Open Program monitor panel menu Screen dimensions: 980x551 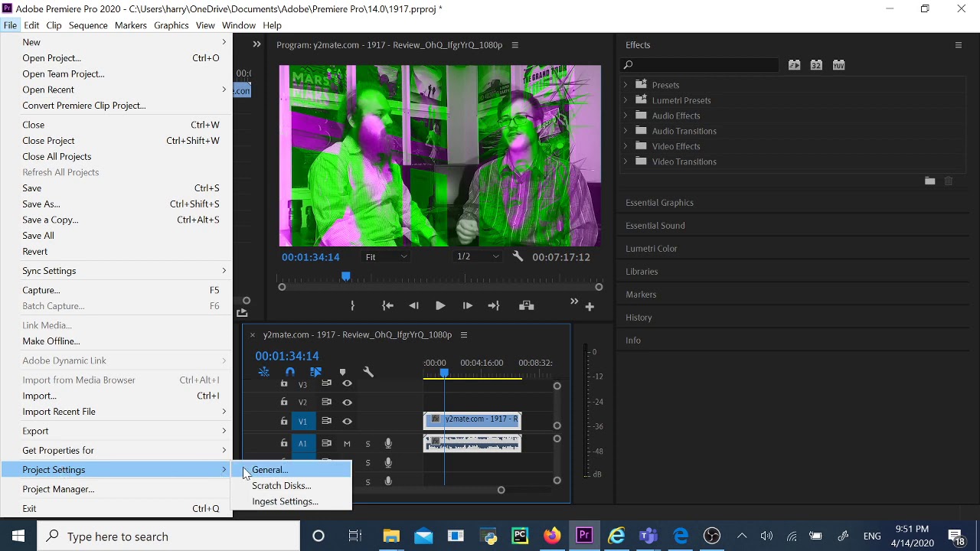(515, 45)
